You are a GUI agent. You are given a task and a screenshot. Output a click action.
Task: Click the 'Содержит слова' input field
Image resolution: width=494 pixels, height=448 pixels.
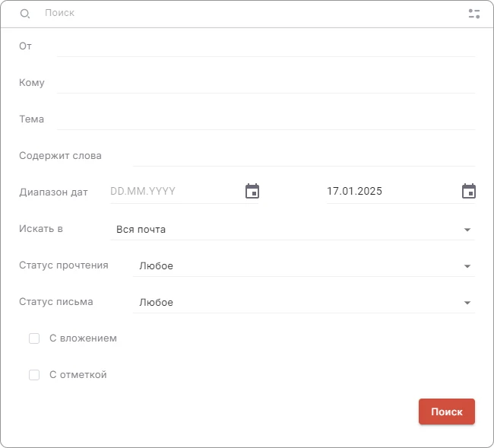point(304,156)
